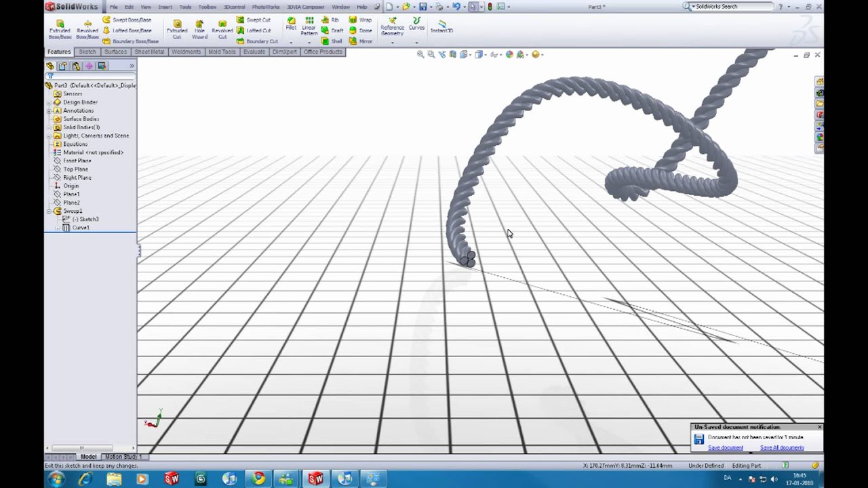Click the Save document link

click(x=725, y=447)
